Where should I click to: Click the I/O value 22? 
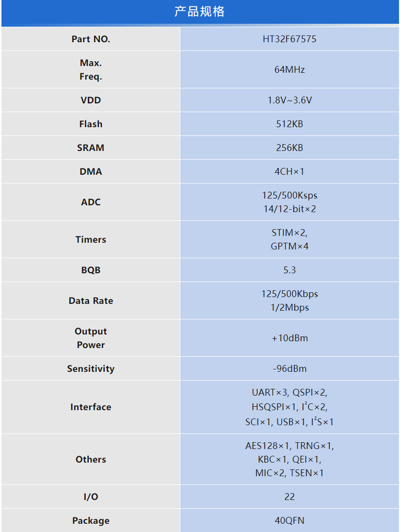click(x=289, y=497)
